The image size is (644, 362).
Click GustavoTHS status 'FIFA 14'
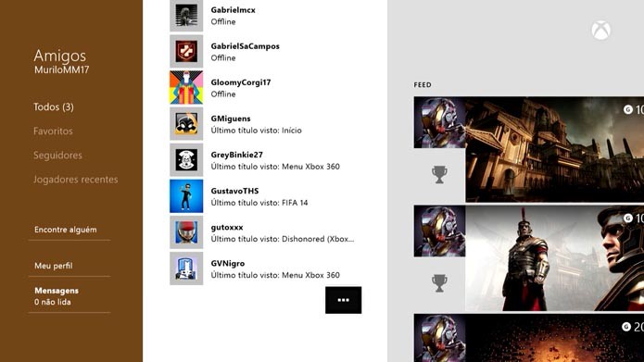259,203
